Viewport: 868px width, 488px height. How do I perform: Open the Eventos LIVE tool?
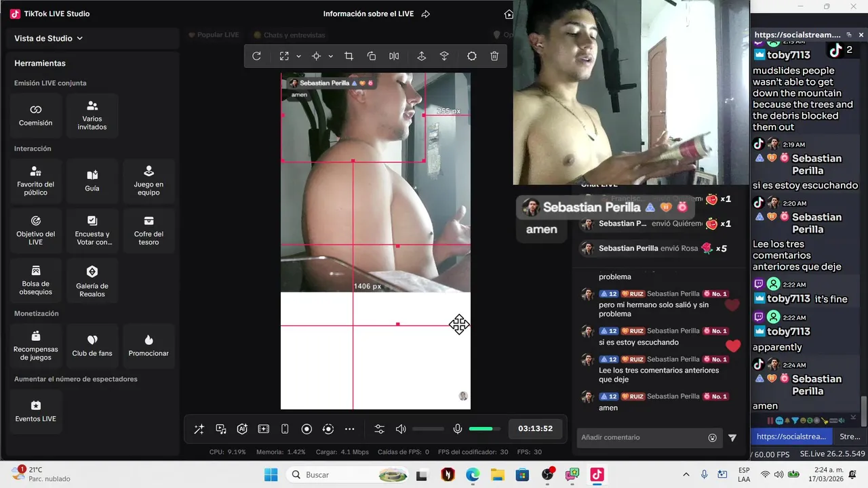[x=36, y=411]
